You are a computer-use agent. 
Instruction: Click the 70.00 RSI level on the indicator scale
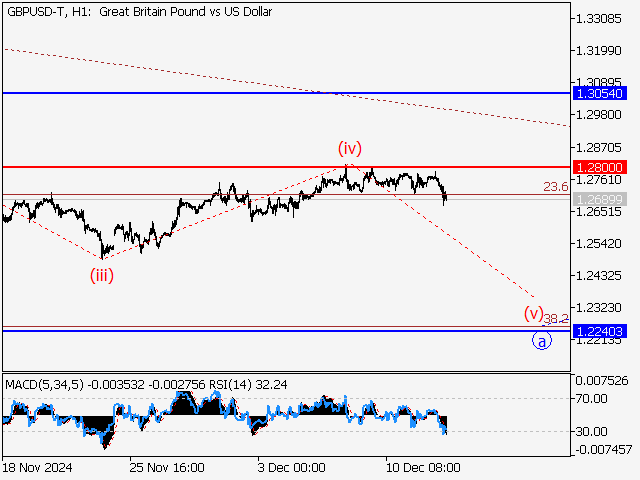point(592,398)
